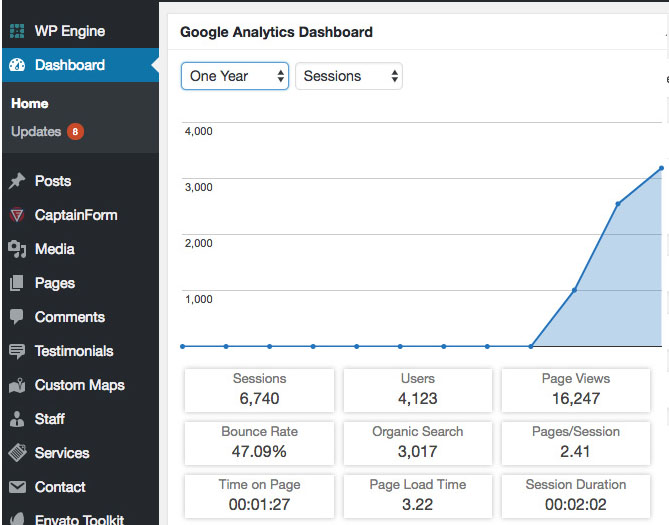Click the Page Load Time 3.22 box
The width and height of the screenshot is (669, 525).
tap(418, 496)
